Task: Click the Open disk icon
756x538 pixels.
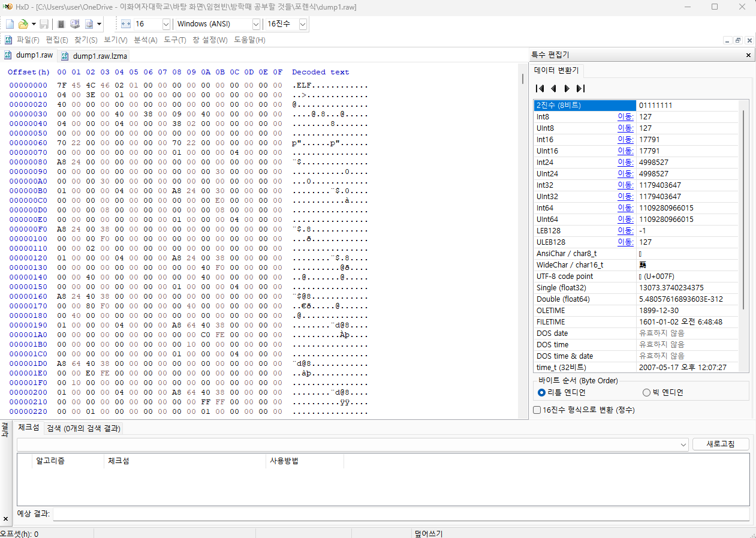Action: 75,24
